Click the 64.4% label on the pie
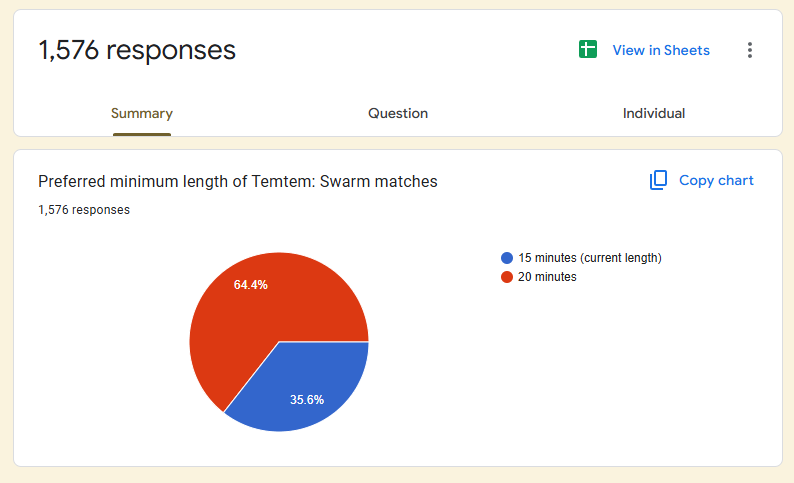 (x=250, y=285)
